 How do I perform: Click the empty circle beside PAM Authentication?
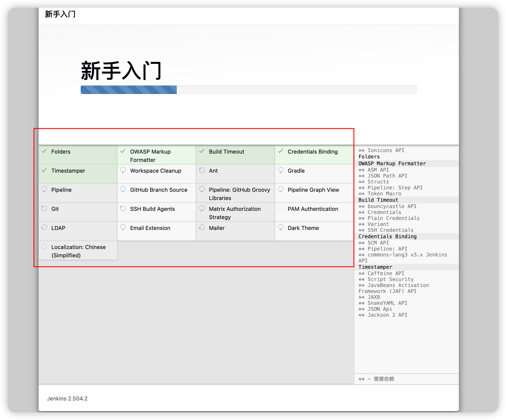coord(281,208)
